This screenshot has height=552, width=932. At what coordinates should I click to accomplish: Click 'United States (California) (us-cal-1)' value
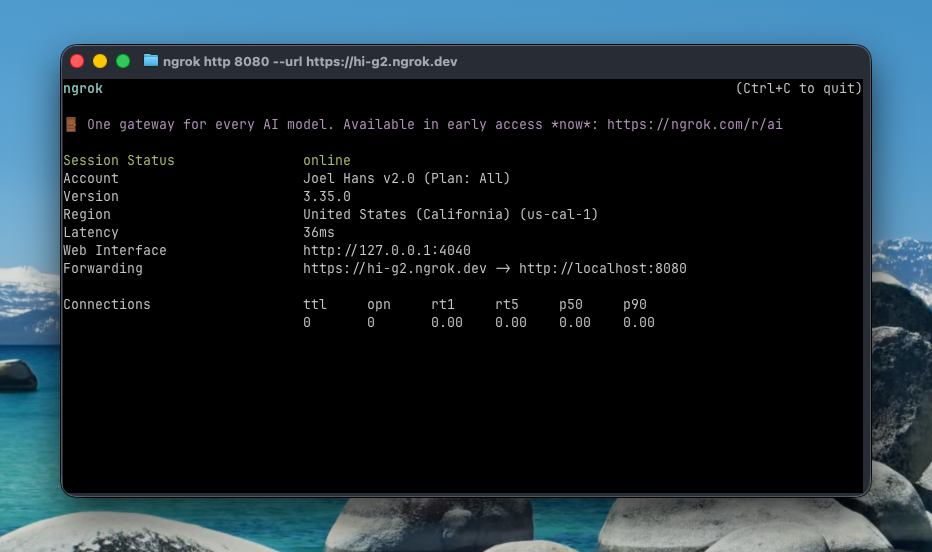(x=451, y=215)
